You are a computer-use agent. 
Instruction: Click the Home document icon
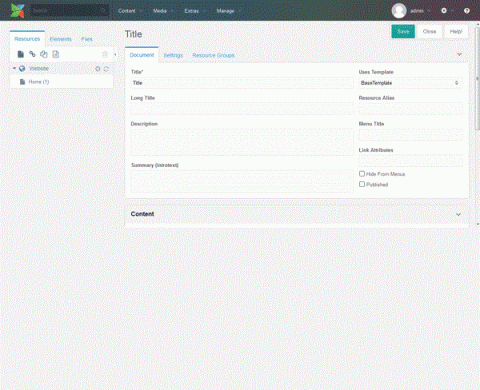pyautogui.click(x=22, y=82)
